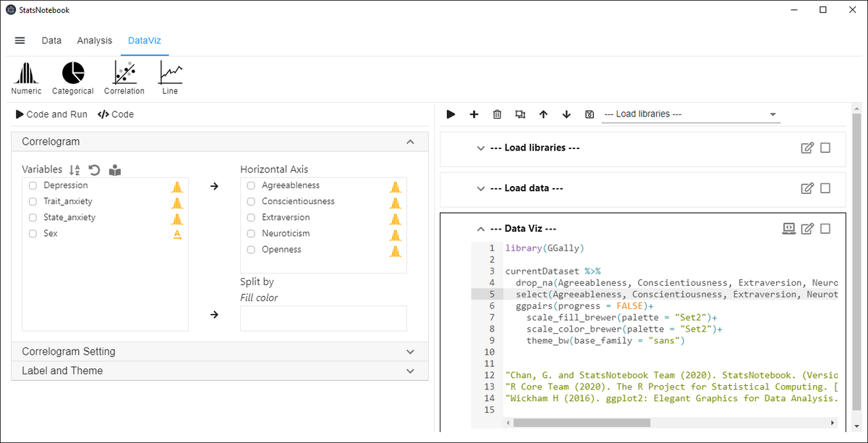This screenshot has height=443, width=868.
Task: Select the Load libraries block checkbox
Action: (x=825, y=148)
